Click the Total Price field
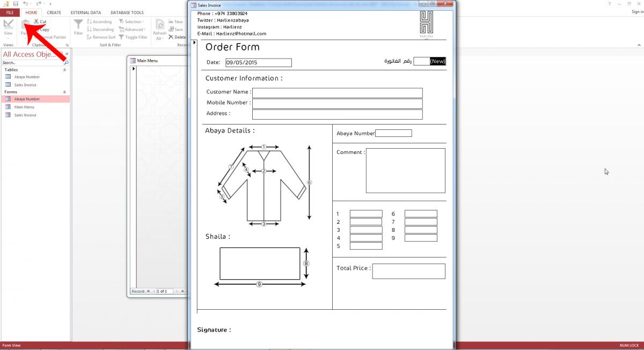The width and height of the screenshot is (644, 350). coord(408,271)
